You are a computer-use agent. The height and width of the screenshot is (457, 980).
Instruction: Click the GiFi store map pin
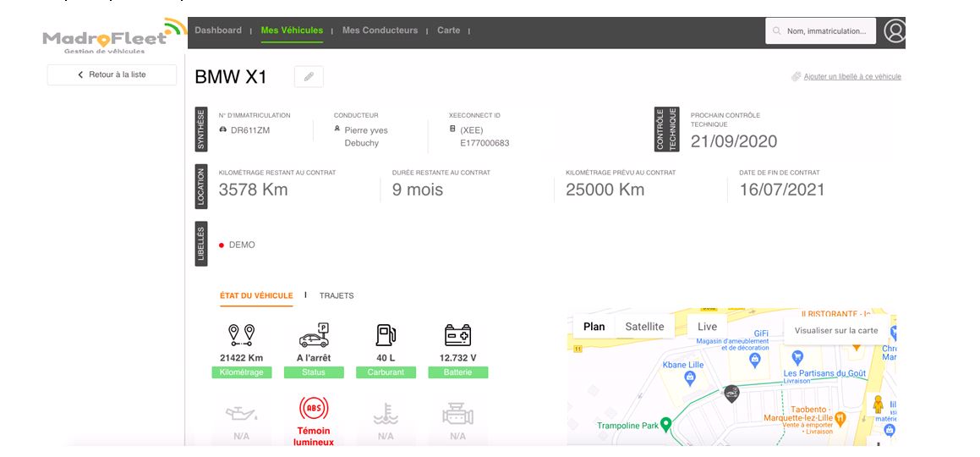(755, 359)
